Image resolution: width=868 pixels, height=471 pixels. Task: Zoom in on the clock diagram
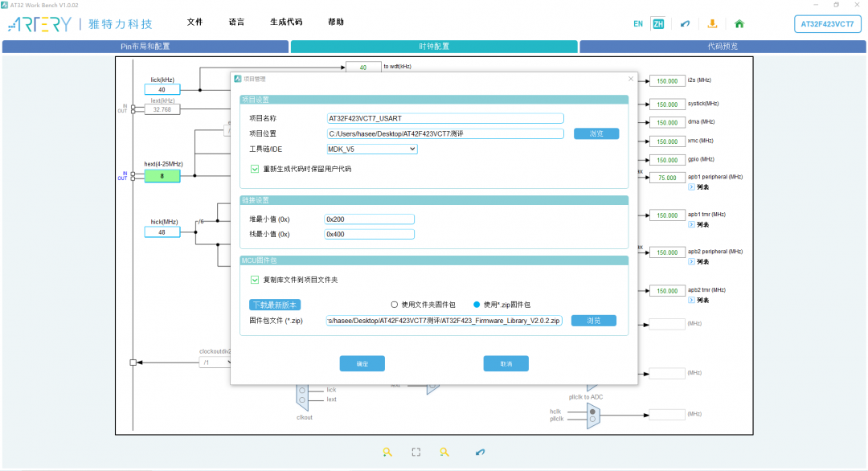pyautogui.click(x=387, y=453)
